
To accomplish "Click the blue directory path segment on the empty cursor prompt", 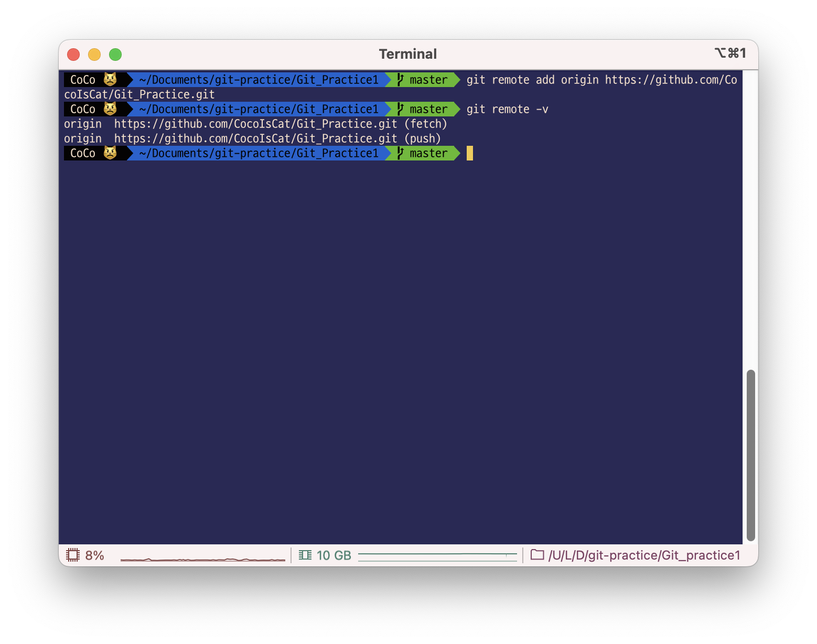I will (x=259, y=153).
